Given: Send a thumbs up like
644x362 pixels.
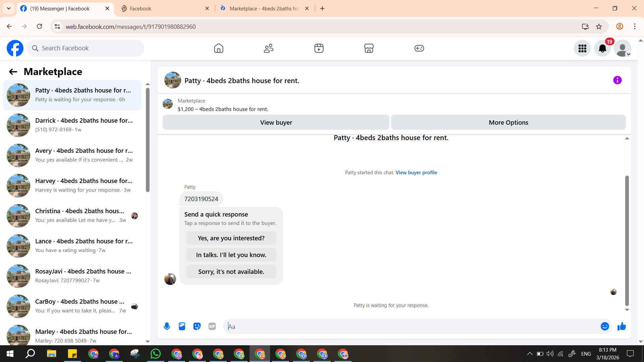Looking at the screenshot, I should coord(622,326).
